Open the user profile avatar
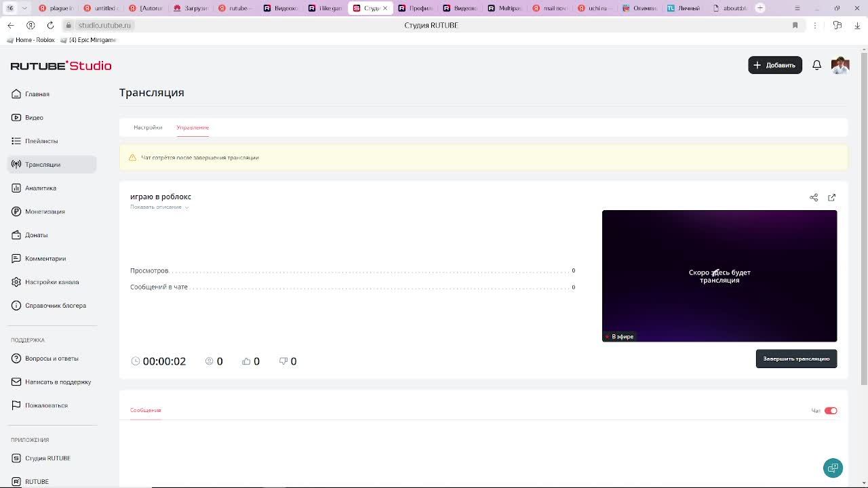 pyautogui.click(x=840, y=65)
